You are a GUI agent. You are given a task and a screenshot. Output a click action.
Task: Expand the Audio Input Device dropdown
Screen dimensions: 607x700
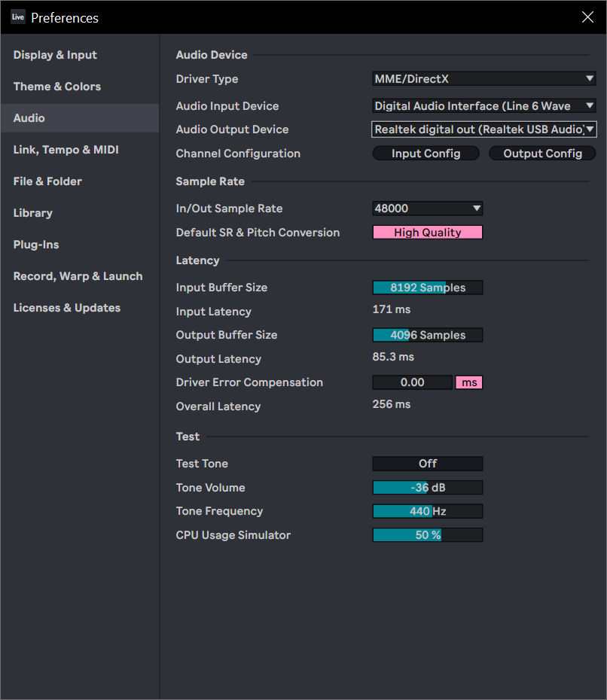coord(484,106)
